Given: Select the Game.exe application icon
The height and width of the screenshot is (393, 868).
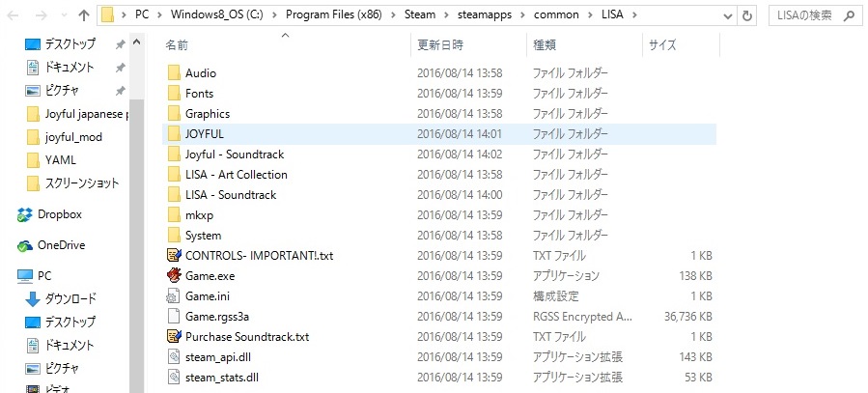Looking at the screenshot, I should pyautogui.click(x=174, y=275).
